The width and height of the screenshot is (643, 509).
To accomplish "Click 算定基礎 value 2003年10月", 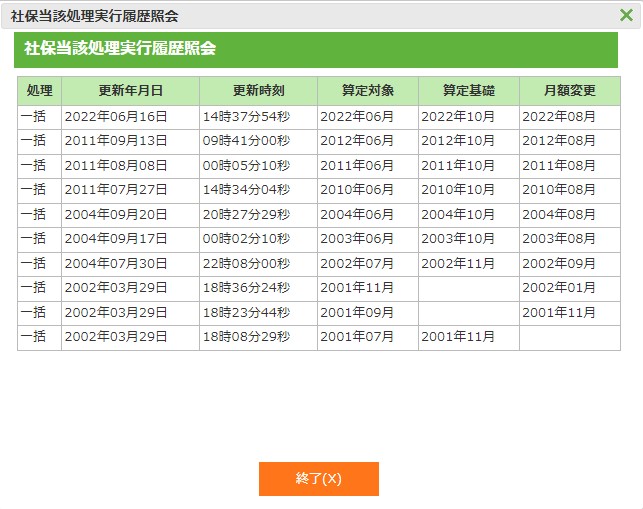I will click(x=458, y=239).
